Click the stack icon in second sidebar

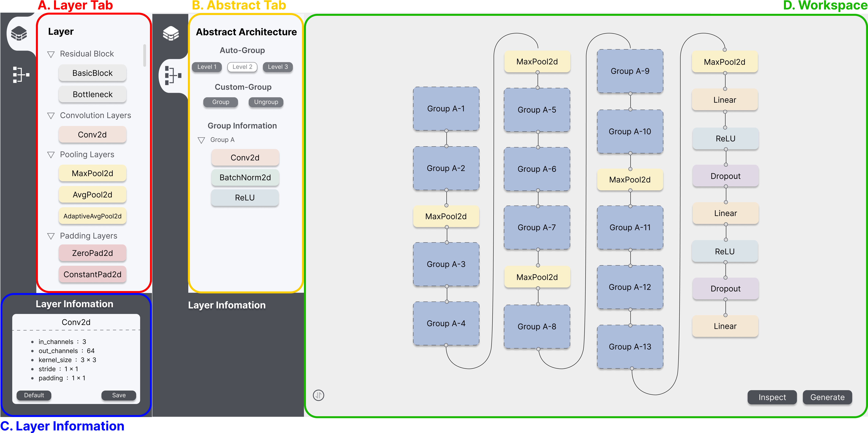tap(171, 33)
